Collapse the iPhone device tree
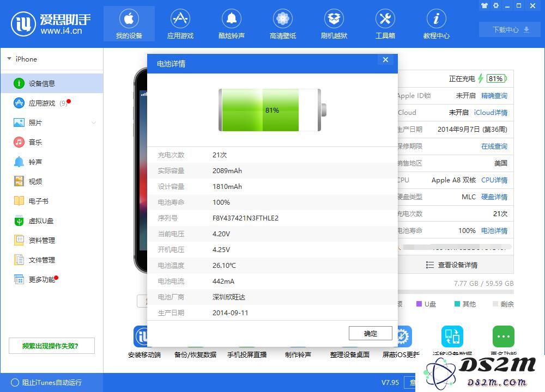545x392 pixels. tap(9, 59)
